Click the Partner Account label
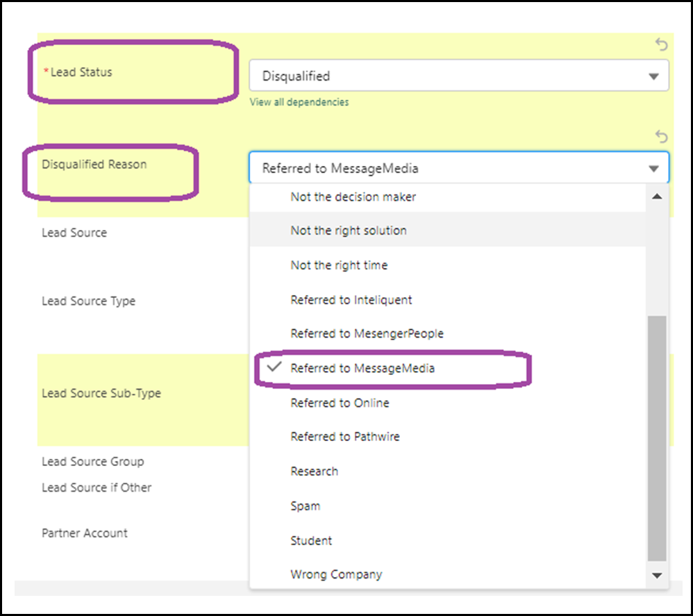Screen dimensions: 693x616 click(85, 533)
